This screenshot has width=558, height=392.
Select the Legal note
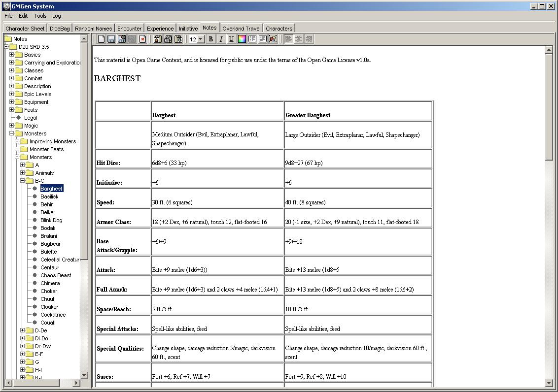[x=31, y=118]
